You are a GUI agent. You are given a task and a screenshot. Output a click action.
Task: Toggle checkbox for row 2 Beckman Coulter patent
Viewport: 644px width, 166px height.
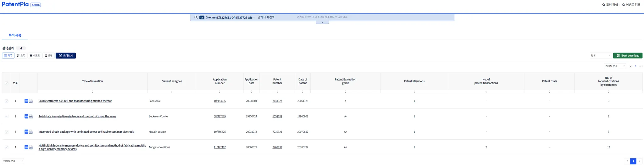click(x=6, y=116)
